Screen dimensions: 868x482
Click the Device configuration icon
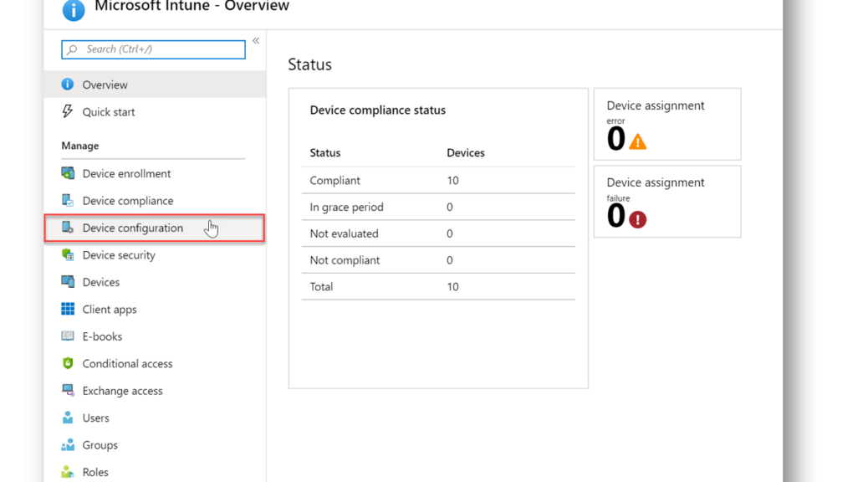click(68, 227)
